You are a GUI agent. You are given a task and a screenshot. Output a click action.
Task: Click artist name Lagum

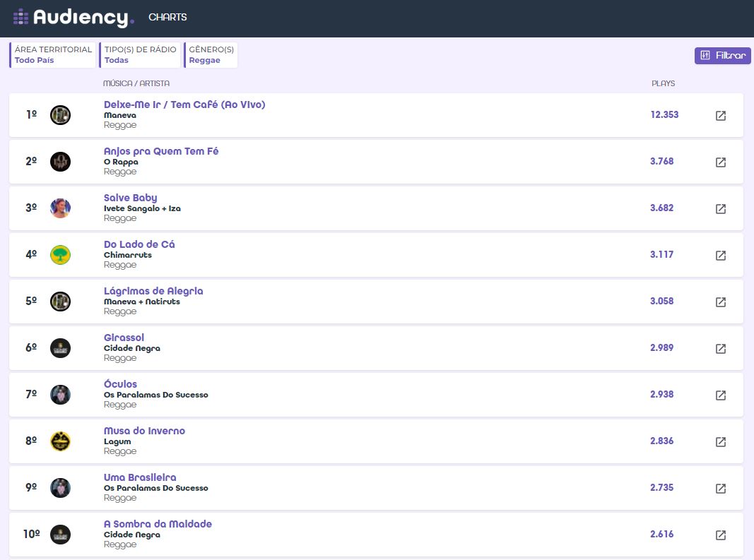coord(117,442)
